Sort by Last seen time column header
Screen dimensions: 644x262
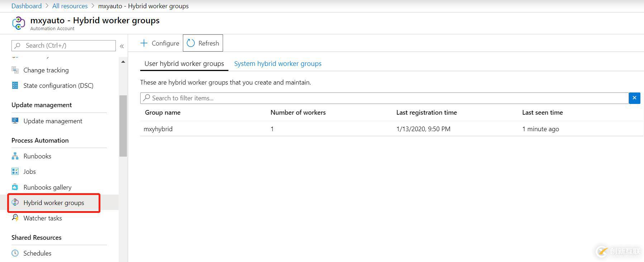[542, 112]
